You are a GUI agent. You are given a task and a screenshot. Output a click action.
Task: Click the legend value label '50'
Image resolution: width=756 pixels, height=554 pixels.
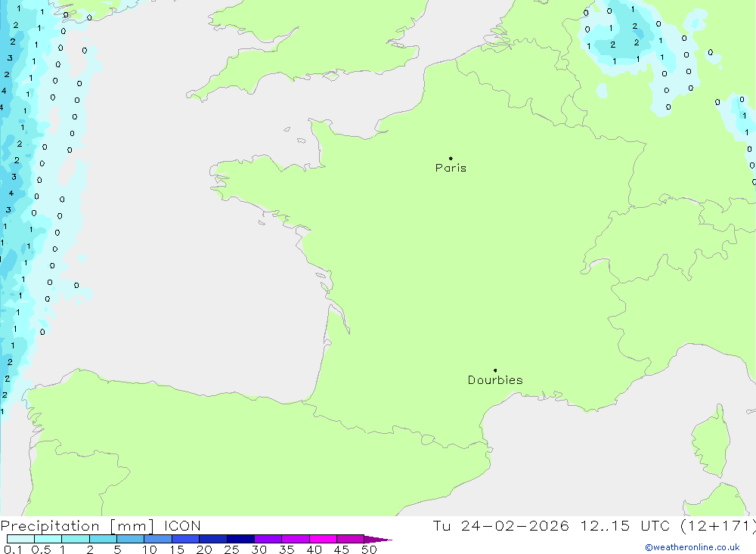(369, 549)
